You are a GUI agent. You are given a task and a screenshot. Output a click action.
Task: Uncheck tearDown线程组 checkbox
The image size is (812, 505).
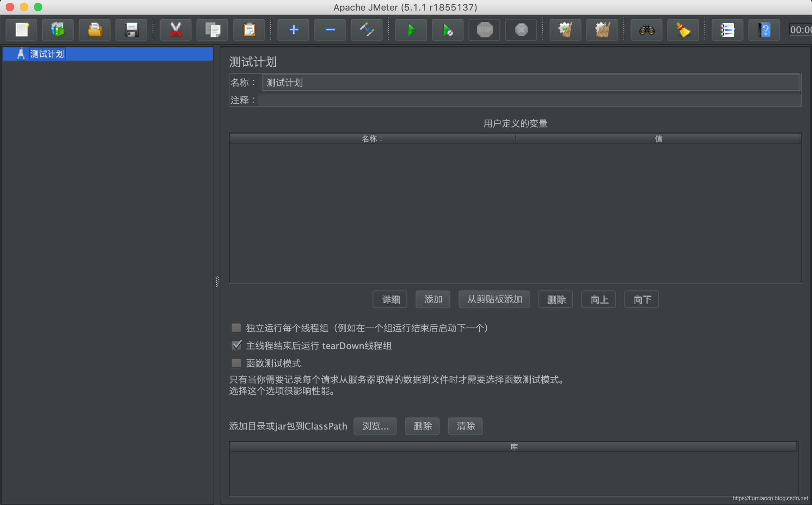click(236, 346)
